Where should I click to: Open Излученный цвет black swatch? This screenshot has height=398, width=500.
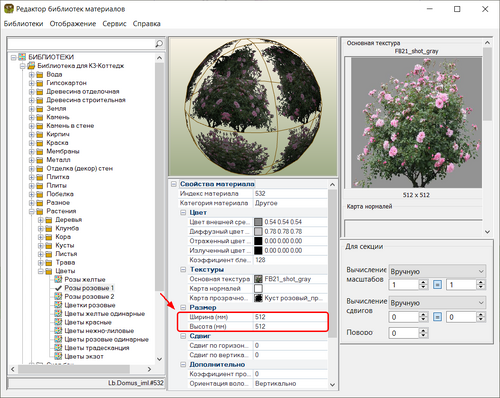(x=258, y=251)
